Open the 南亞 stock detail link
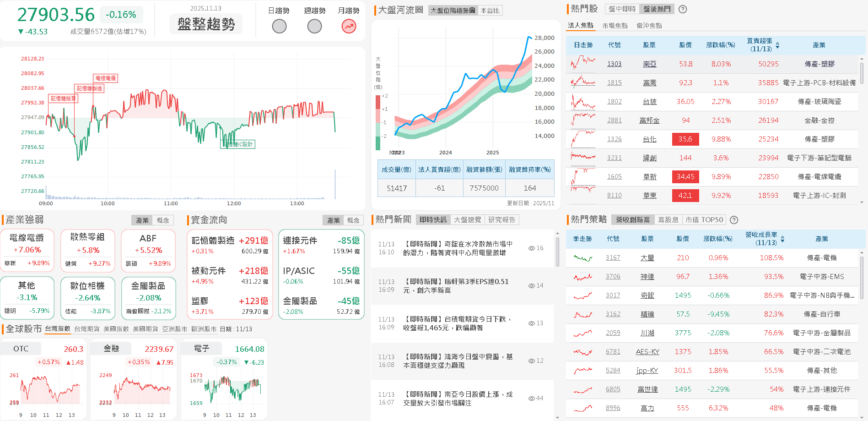The width and height of the screenshot is (868, 421). (649, 64)
